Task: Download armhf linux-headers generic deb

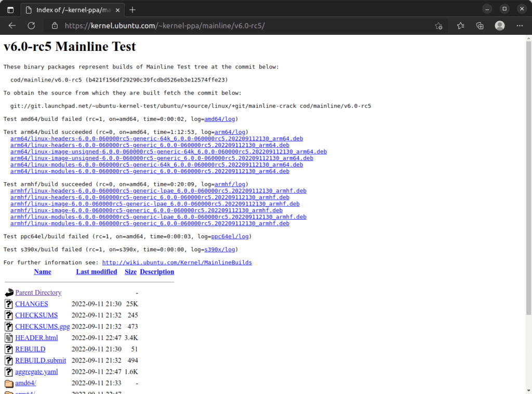Action: click(x=150, y=197)
